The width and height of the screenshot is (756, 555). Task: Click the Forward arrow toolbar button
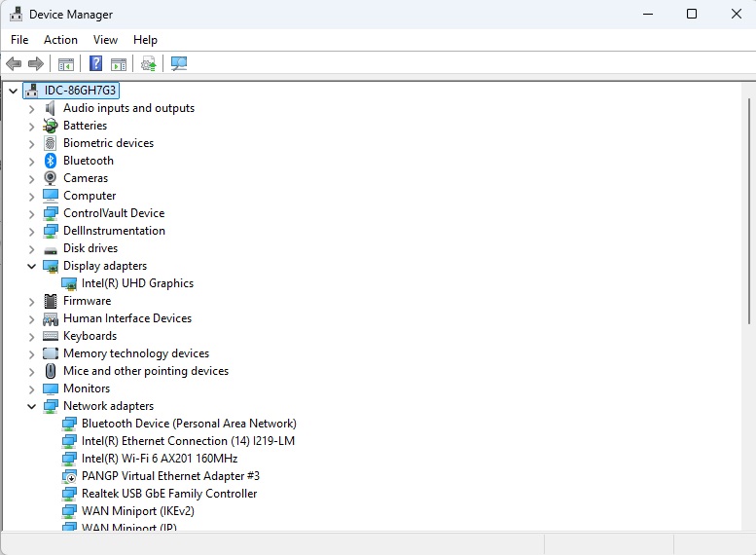click(x=36, y=63)
